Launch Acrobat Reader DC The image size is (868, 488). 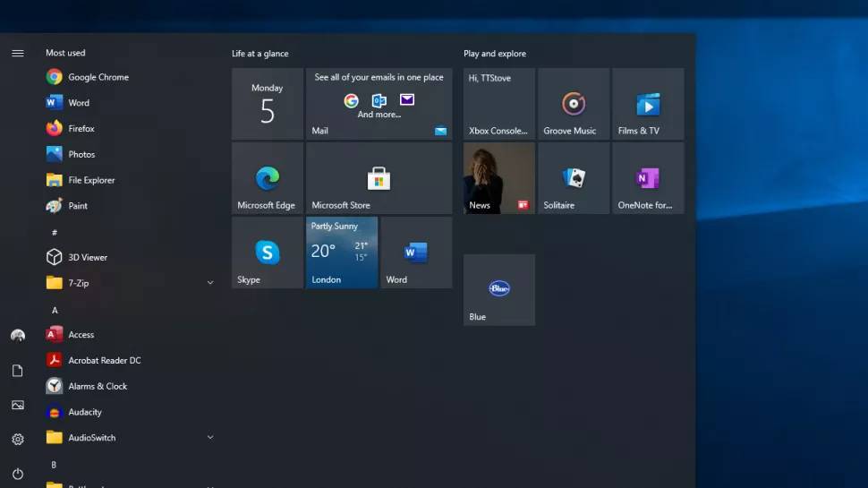(x=131, y=360)
